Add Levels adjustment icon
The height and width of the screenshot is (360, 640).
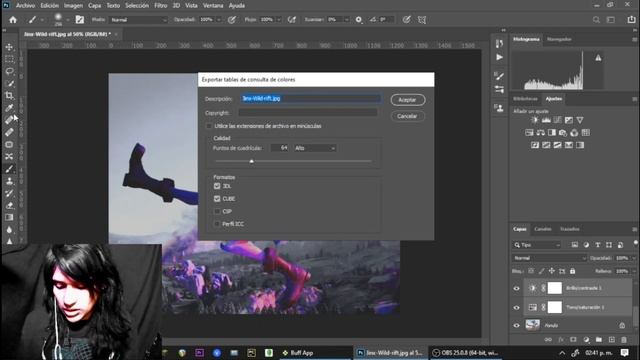[546, 120]
